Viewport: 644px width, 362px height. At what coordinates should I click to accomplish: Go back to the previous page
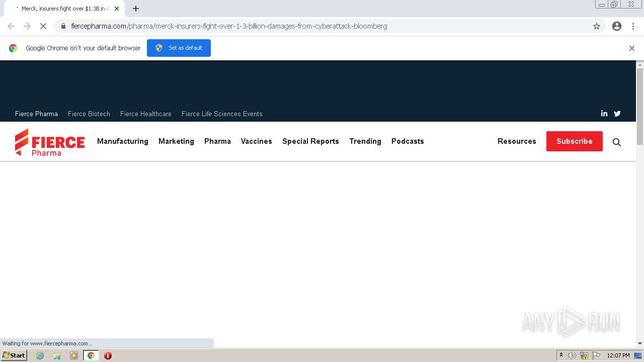(11, 26)
